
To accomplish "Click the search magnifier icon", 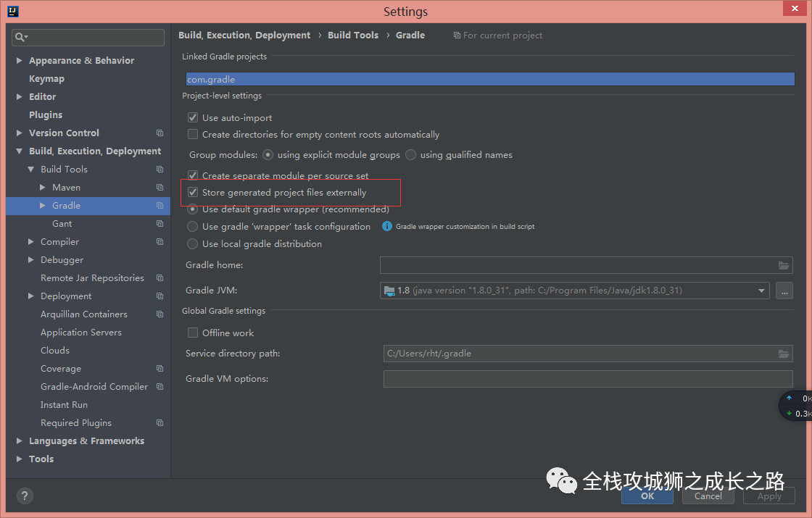I will point(21,37).
